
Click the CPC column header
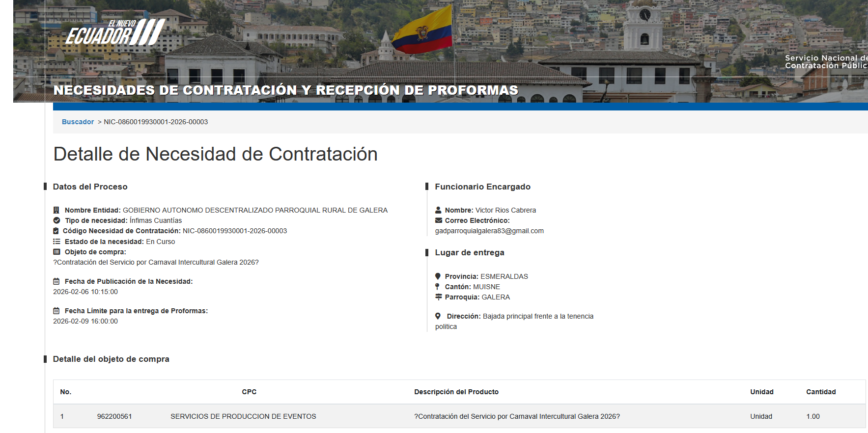249,392
